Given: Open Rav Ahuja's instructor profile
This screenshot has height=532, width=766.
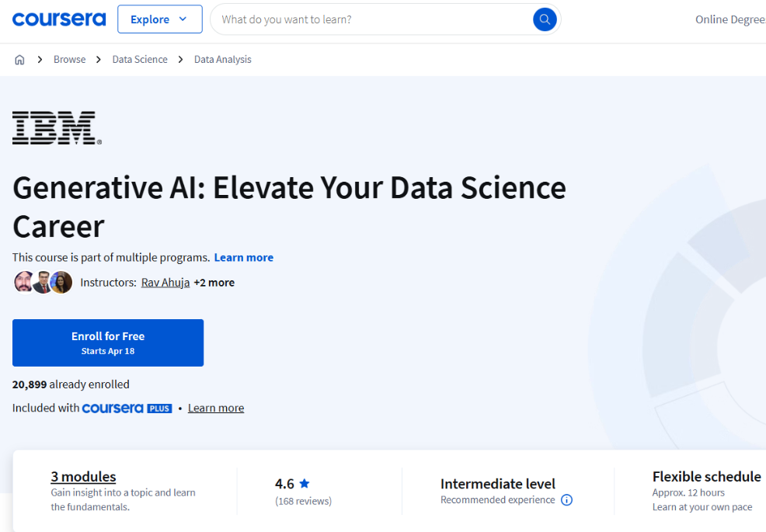Looking at the screenshot, I should pos(165,282).
